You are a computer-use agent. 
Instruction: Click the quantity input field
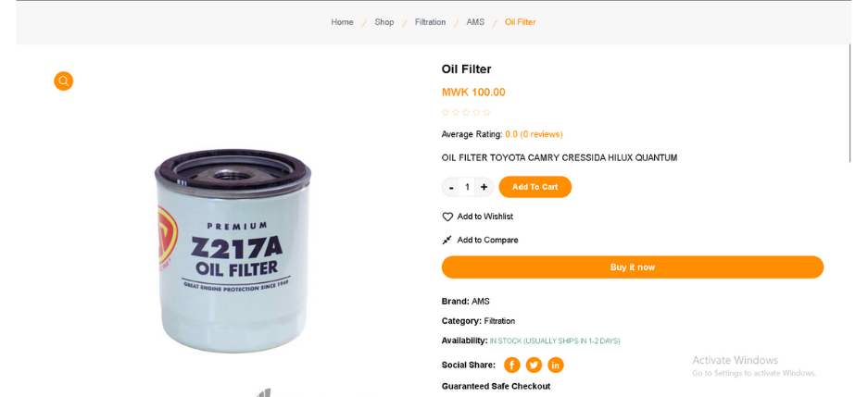click(x=467, y=187)
